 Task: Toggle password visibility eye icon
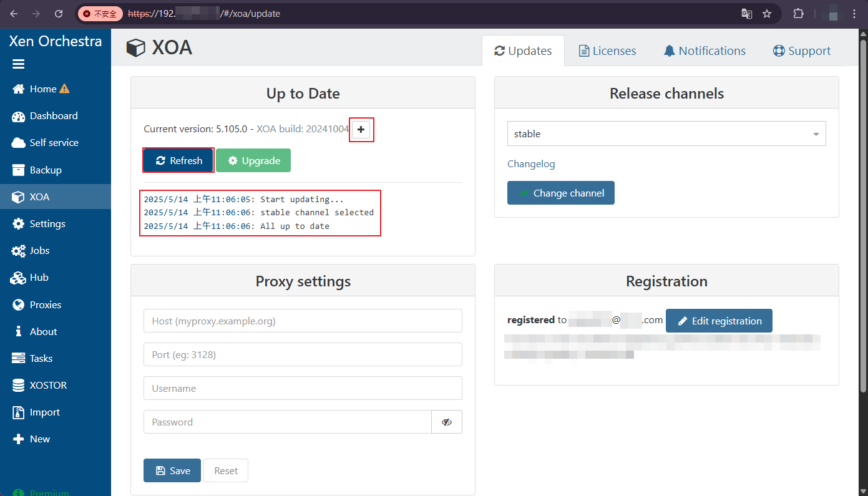coord(447,422)
